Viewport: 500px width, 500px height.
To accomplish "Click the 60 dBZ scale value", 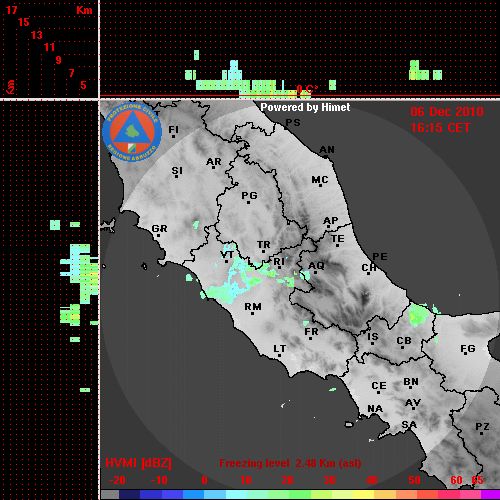I will (456, 480).
